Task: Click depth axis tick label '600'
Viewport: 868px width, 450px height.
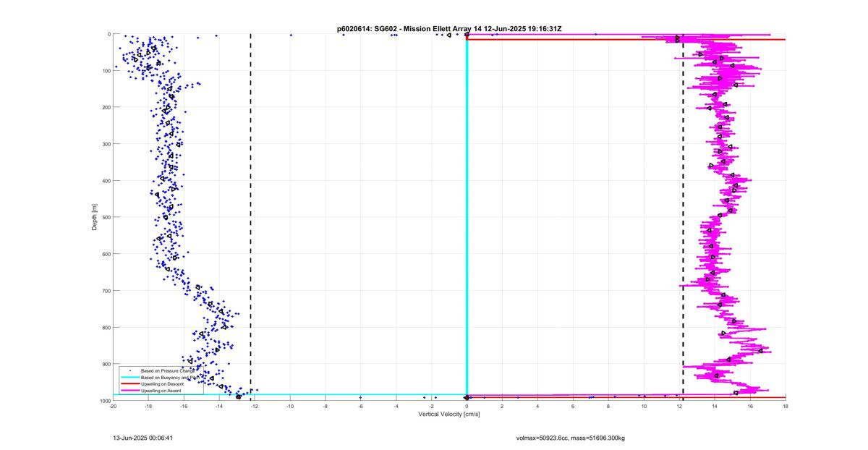Action: (106, 254)
